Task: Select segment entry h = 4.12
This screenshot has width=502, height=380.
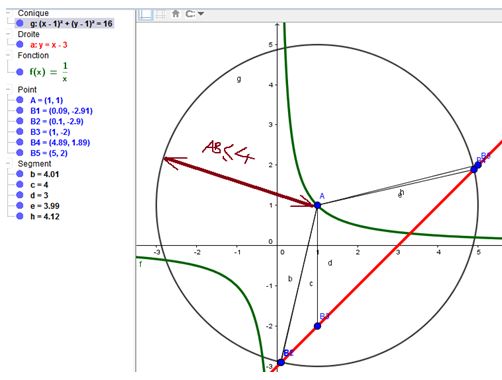Action: tap(45, 217)
